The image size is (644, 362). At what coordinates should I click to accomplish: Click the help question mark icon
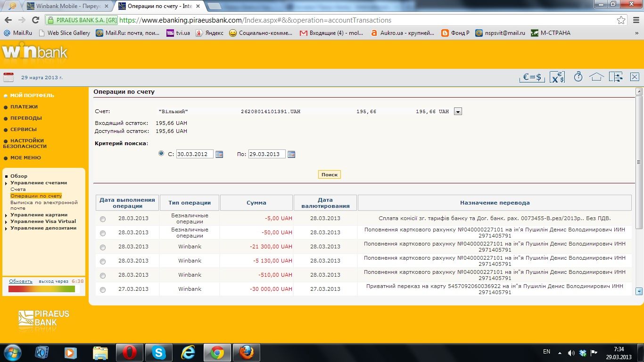[578, 77]
